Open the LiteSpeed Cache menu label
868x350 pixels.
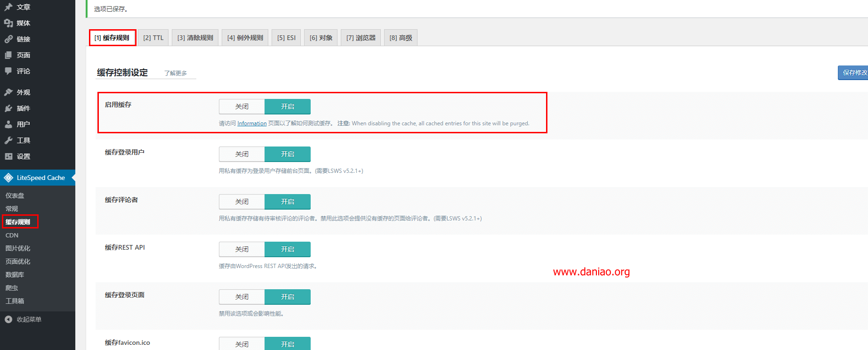click(x=41, y=178)
